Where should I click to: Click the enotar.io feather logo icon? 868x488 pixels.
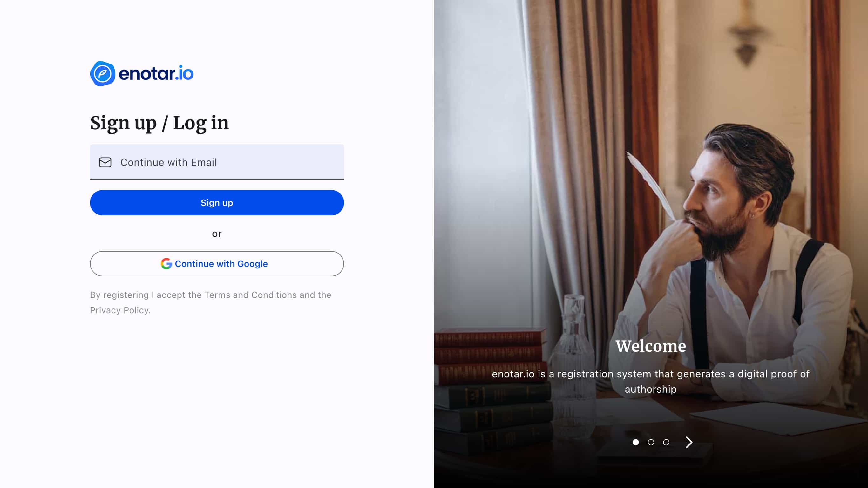pos(102,73)
